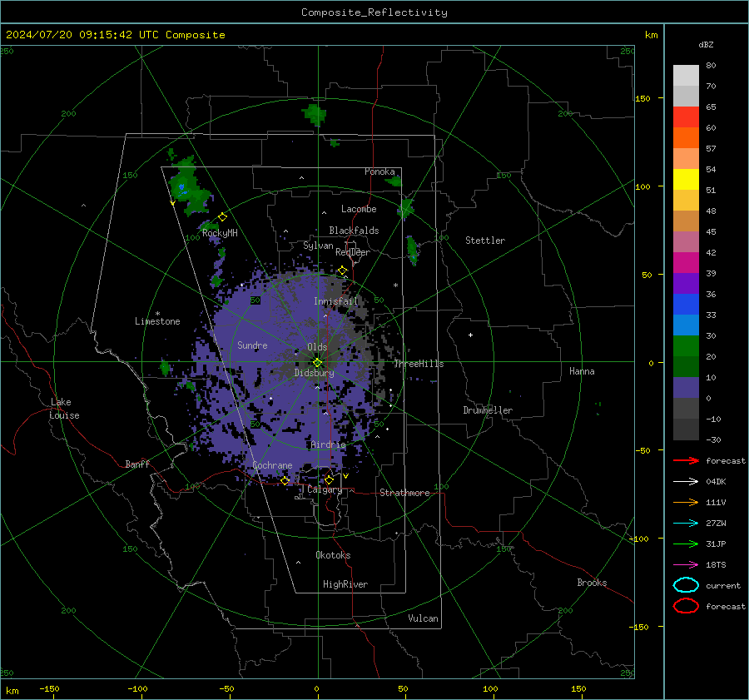Click the red forecast ellipse icon
The height and width of the screenshot is (700, 749).
(x=686, y=606)
